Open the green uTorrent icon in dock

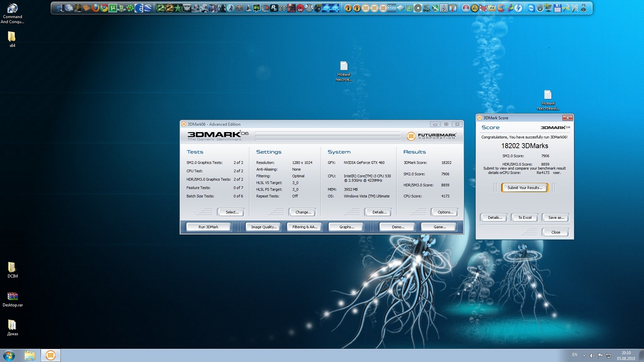(112, 7)
